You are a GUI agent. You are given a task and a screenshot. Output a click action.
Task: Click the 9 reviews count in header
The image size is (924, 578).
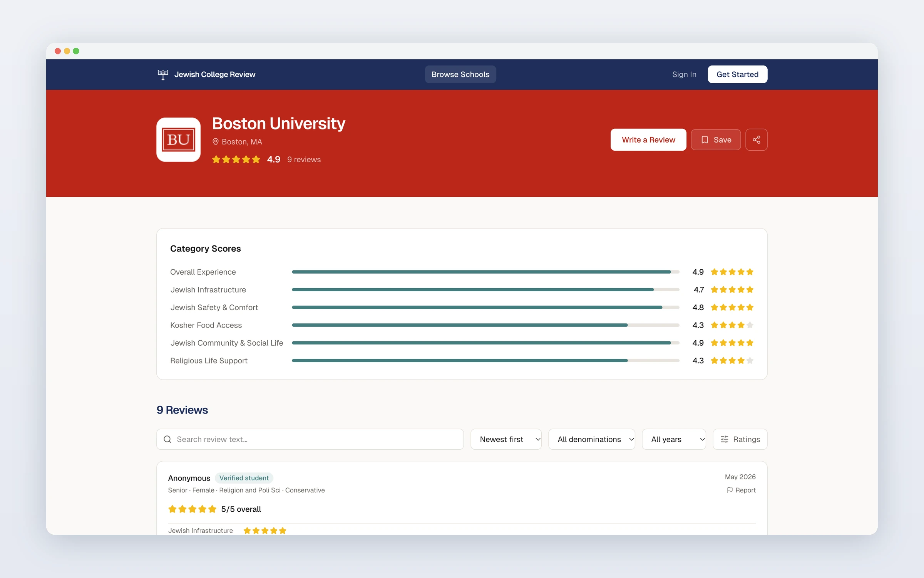[304, 160]
